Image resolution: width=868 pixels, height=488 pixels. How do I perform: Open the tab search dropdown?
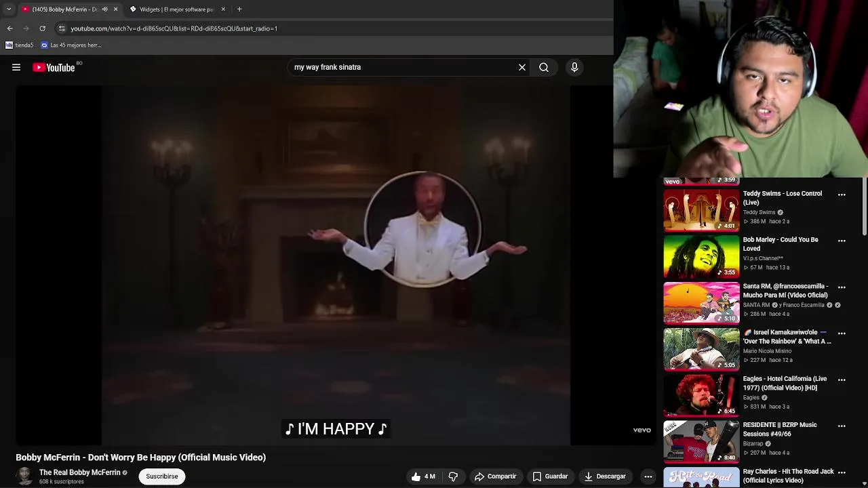coord(9,9)
